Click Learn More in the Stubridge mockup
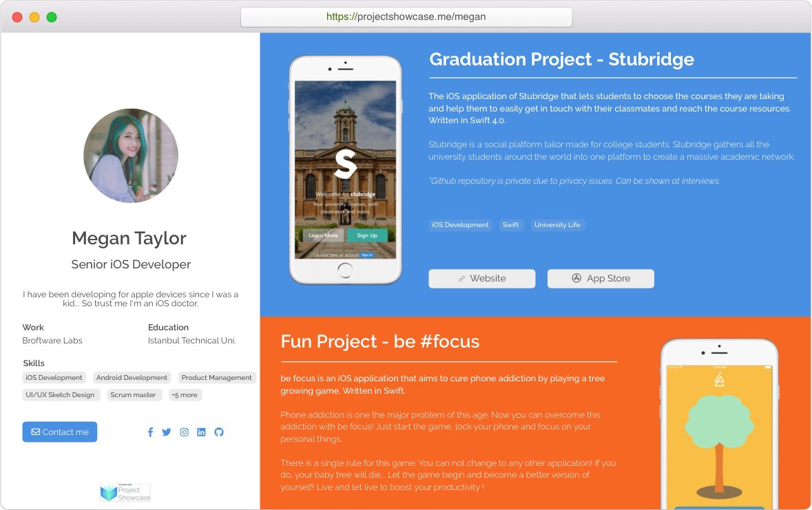Viewport: 812px width, 510px height. click(323, 235)
